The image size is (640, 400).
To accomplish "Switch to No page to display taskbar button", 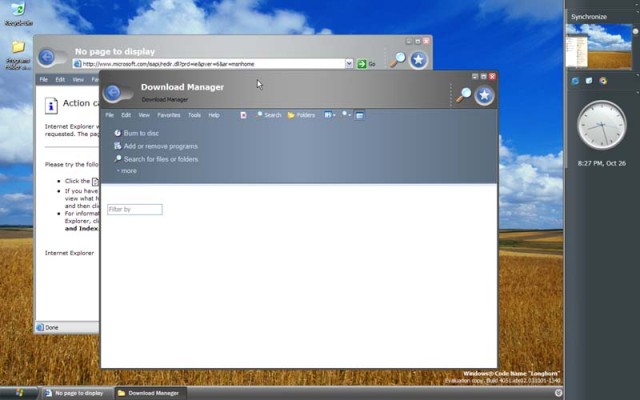I will click(78, 393).
